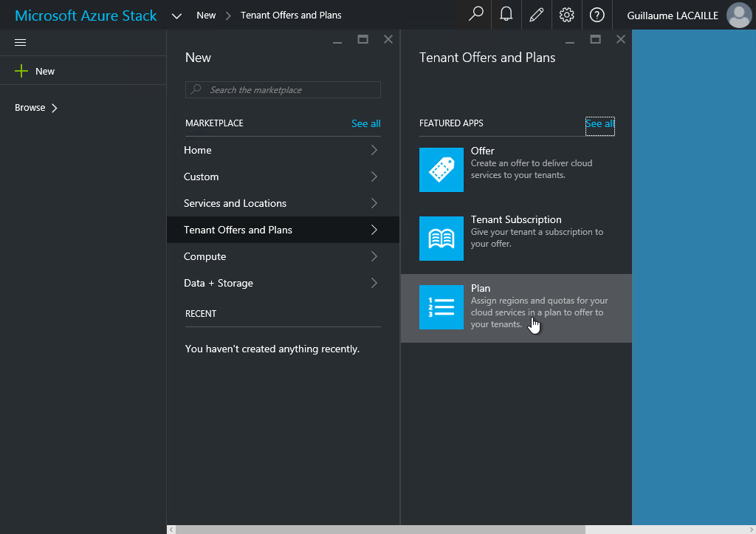
Task: Click the Guillaume LACAILLE account name
Action: pyautogui.click(x=672, y=16)
